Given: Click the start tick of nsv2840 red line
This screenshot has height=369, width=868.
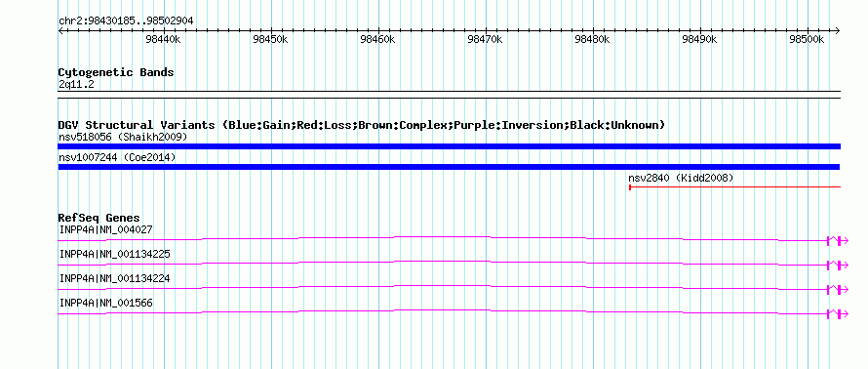Looking at the screenshot, I should pos(630,187).
